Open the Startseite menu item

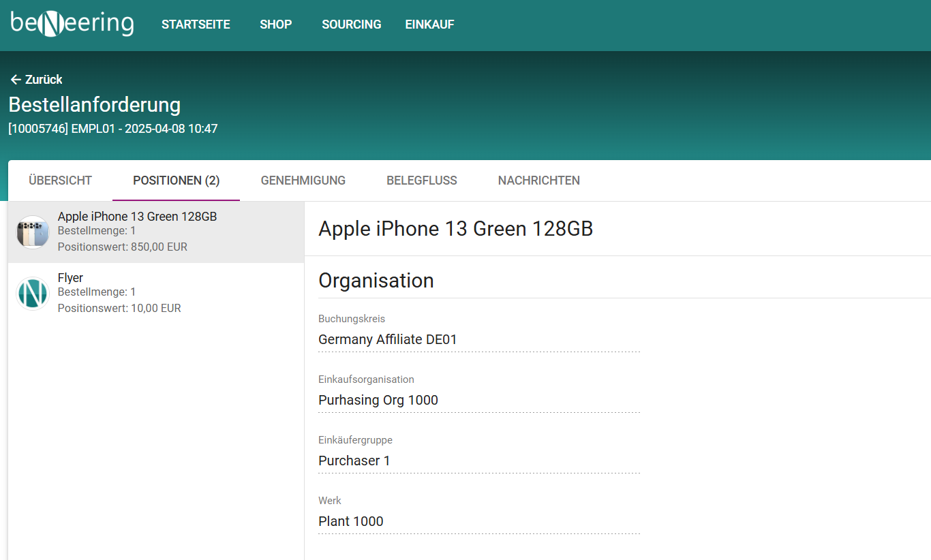pyautogui.click(x=196, y=25)
